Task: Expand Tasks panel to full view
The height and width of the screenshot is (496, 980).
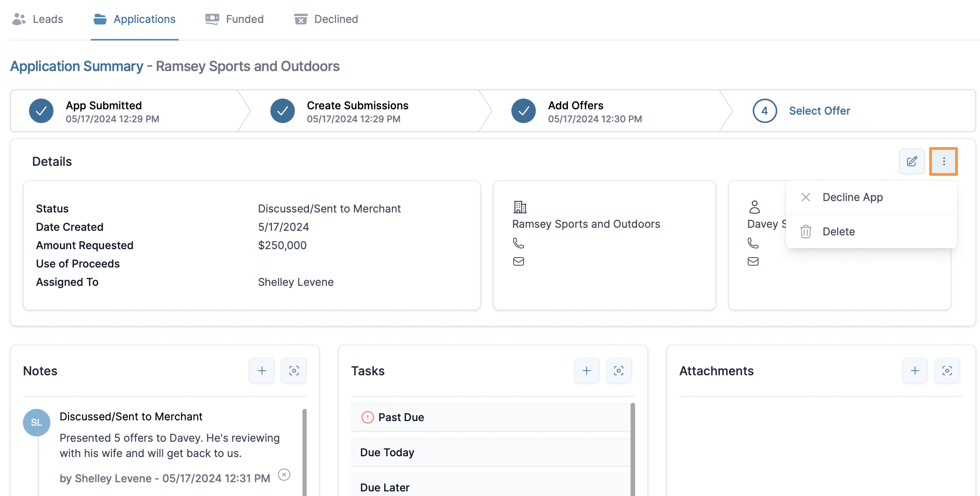Action: coord(619,371)
